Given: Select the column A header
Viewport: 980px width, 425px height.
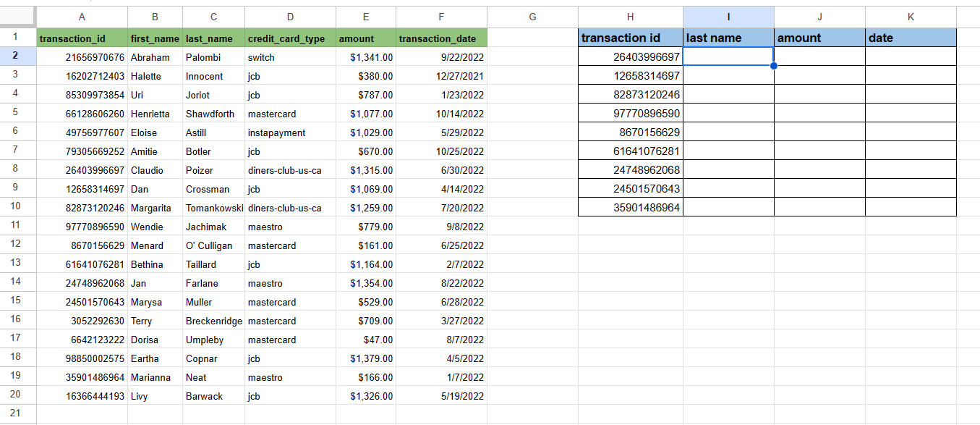Looking at the screenshot, I should click(x=82, y=17).
